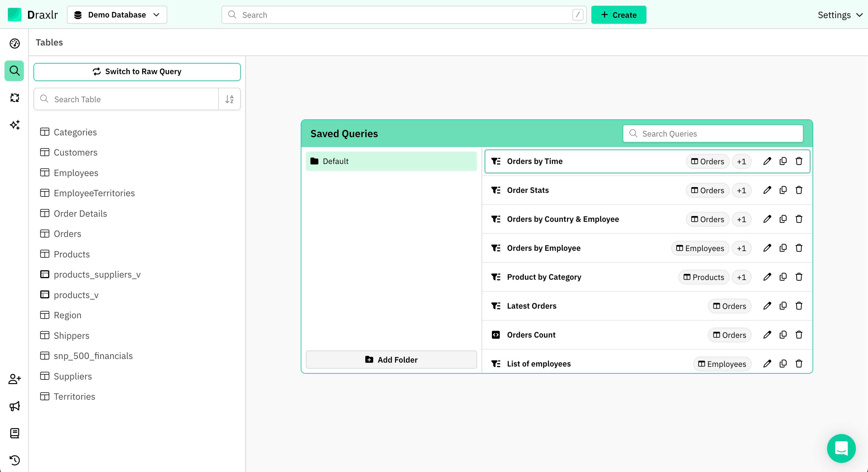The image size is (868, 472).
Task: Duplicate the Order Stats query
Action: click(x=783, y=190)
